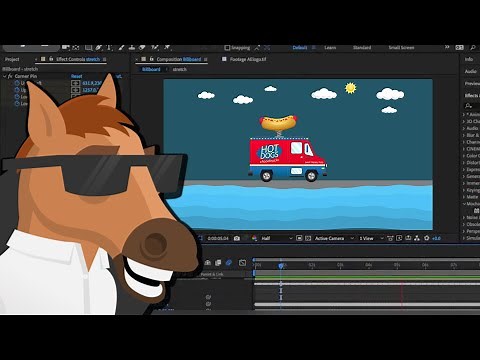
Task: Toggle lock on Effect Controls panel
Action: pyautogui.click(x=51, y=59)
